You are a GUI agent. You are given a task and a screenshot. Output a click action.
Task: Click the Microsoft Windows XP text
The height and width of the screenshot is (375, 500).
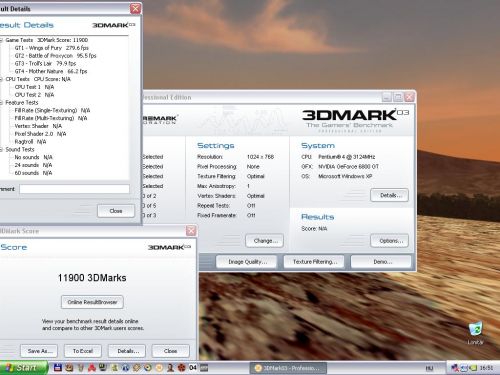point(345,176)
